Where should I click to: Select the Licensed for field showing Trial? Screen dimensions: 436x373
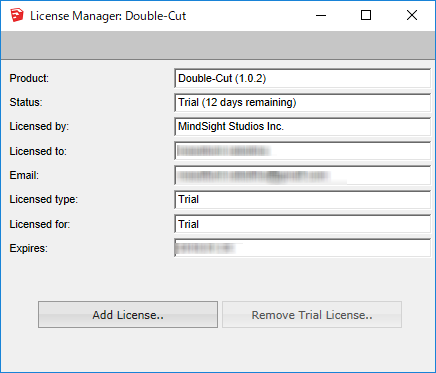click(x=302, y=224)
